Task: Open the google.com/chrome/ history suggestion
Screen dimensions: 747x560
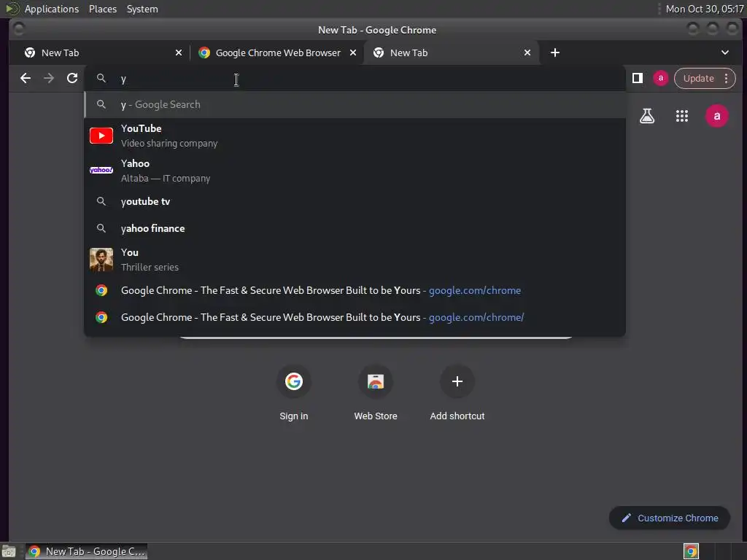Action: (x=355, y=317)
